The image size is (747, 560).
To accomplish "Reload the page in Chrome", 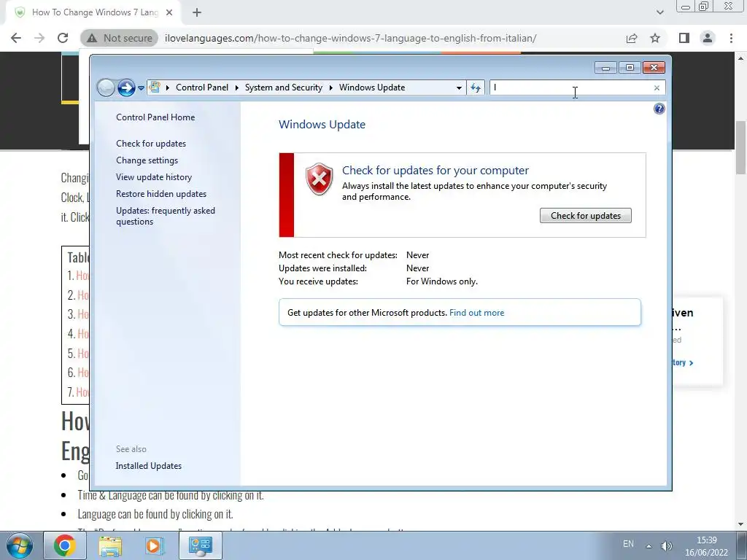I will [63, 38].
